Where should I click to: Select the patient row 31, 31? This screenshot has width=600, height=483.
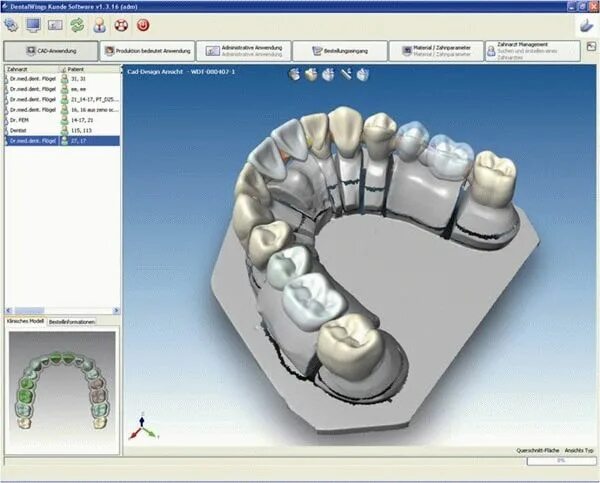(x=62, y=78)
